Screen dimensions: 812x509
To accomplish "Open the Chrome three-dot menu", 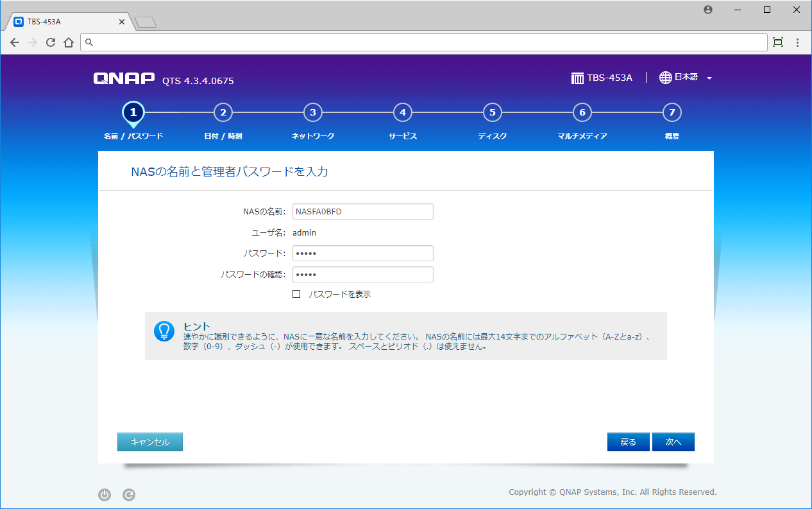I will click(798, 43).
